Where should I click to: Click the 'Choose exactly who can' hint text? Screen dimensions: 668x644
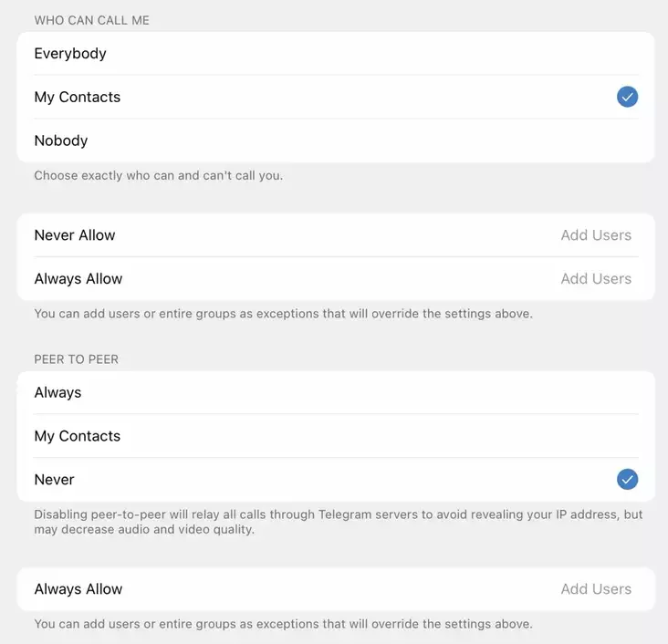[x=159, y=175]
